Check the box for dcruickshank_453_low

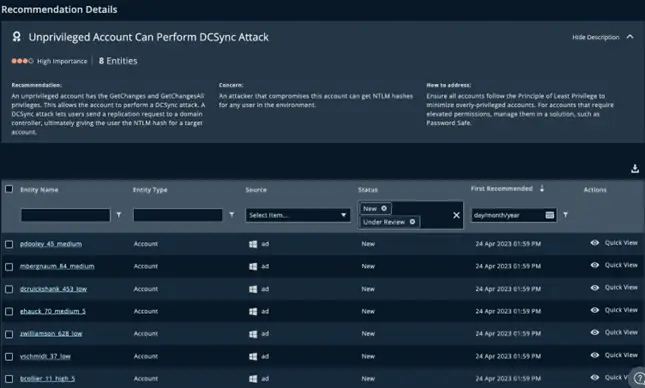tap(9, 289)
